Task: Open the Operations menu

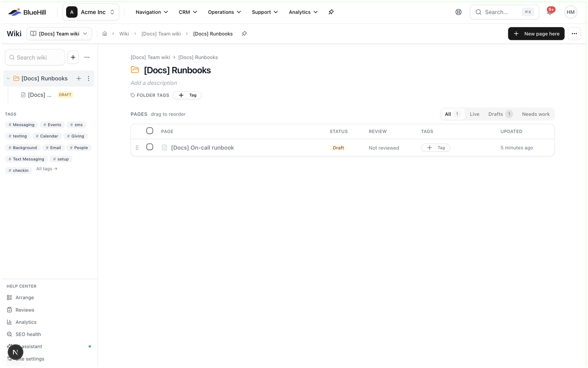Action: point(224,12)
